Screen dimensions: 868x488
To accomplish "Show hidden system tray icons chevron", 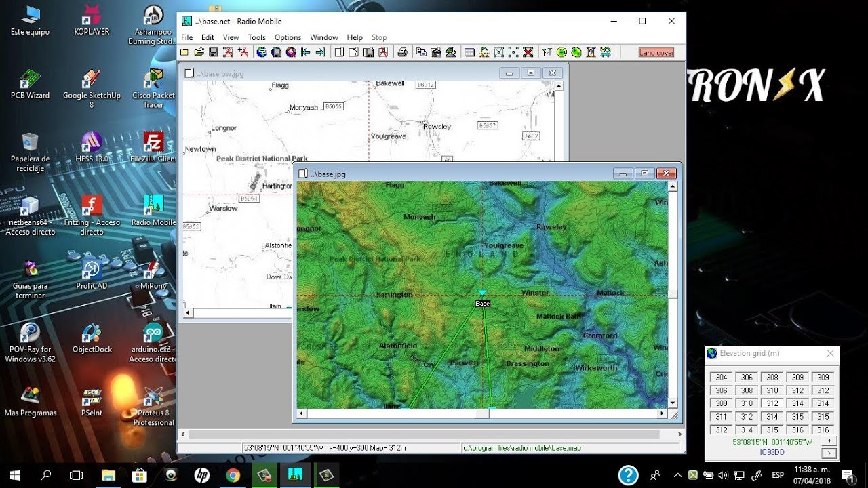I will click(x=677, y=475).
